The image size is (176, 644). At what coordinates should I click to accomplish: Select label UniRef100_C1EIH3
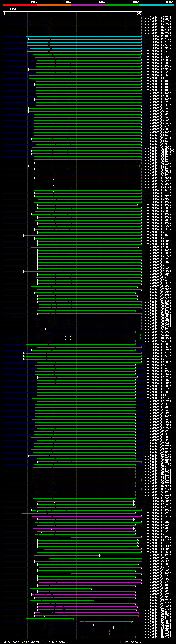[x=158, y=54]
